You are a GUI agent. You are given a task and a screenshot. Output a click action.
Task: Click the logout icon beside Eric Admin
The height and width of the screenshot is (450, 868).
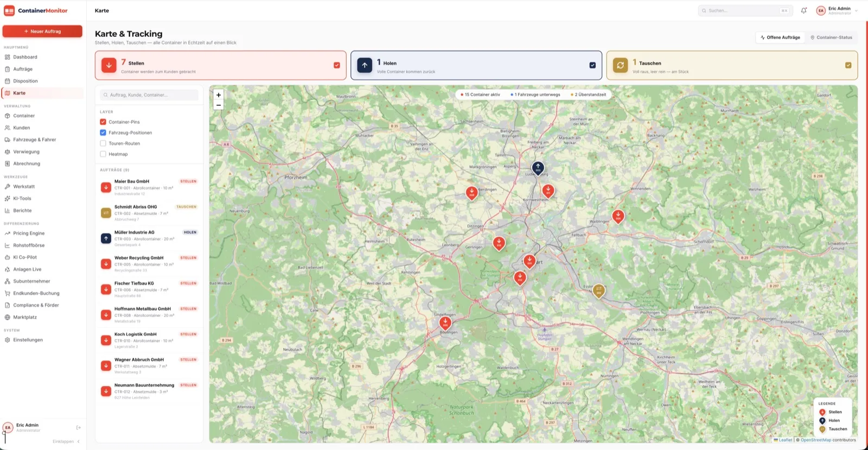pyautogui.click(x=78, y=428)
